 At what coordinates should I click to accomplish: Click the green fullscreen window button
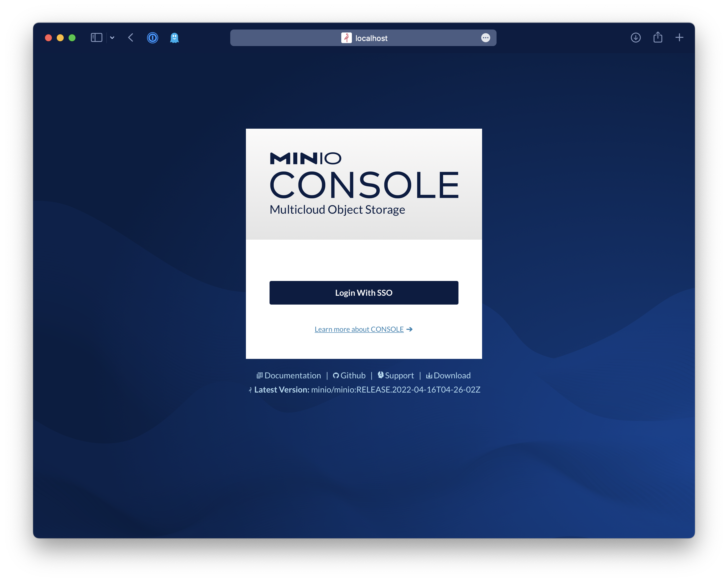72,38
